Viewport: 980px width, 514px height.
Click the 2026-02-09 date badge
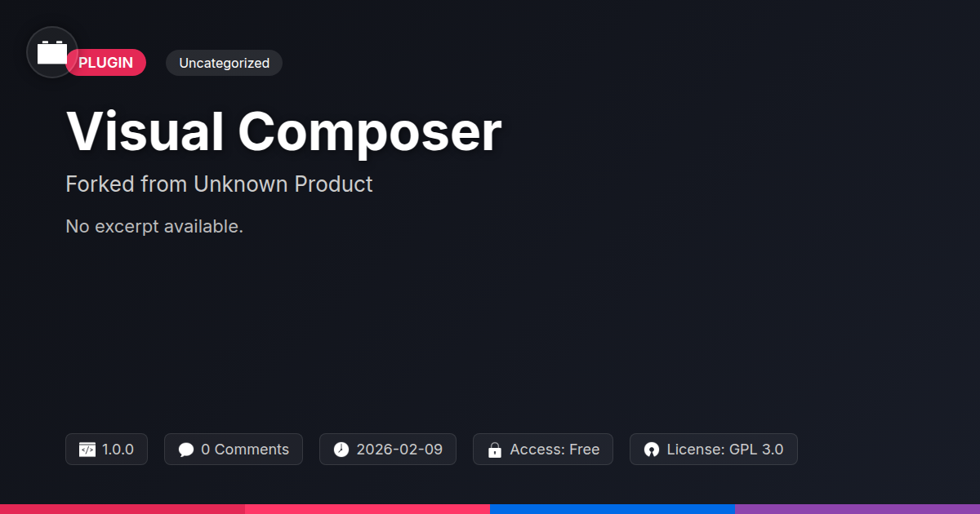pos(388,450)
